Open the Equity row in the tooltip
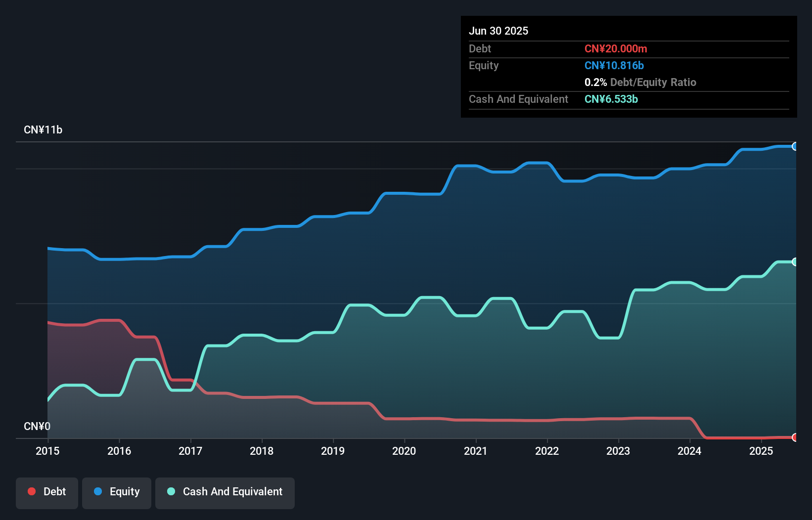This screenshot has width=812, height=520. pos(483,65)
